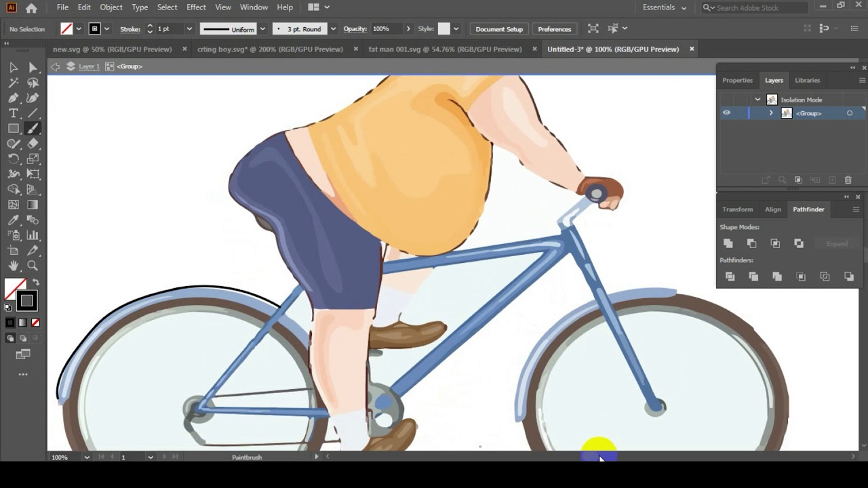868x488 pixels.
Task: Apply Minus Front shape mode
Action: click(x=751, y=243)
